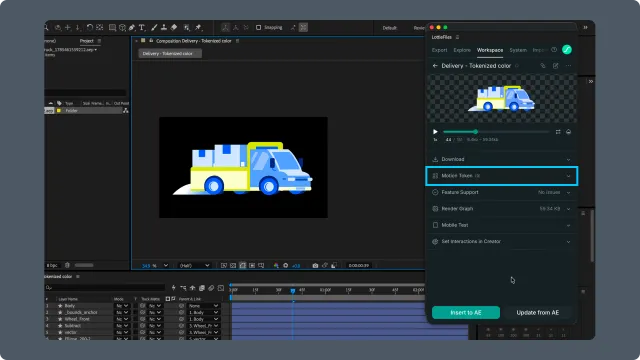Image resolution: width=640 pixels, height=360 pixels.
Task: Click the blue current time indicator marker
Action: pos(293,291)
